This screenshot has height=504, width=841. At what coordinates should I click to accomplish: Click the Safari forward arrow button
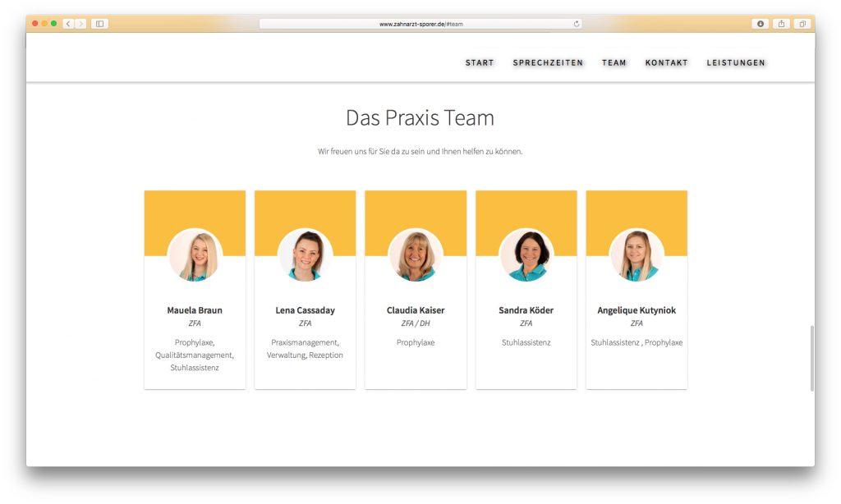[80, 24]
